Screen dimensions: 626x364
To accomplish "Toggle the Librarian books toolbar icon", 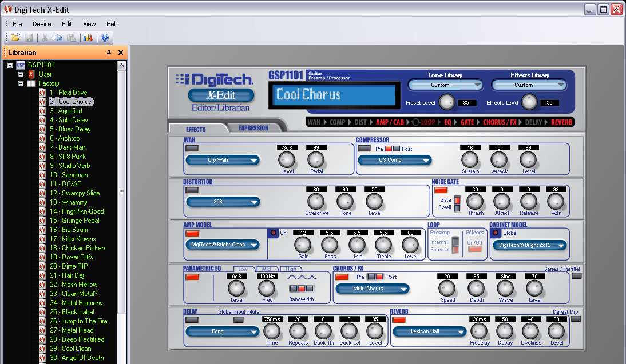I will tap(88, 38).
